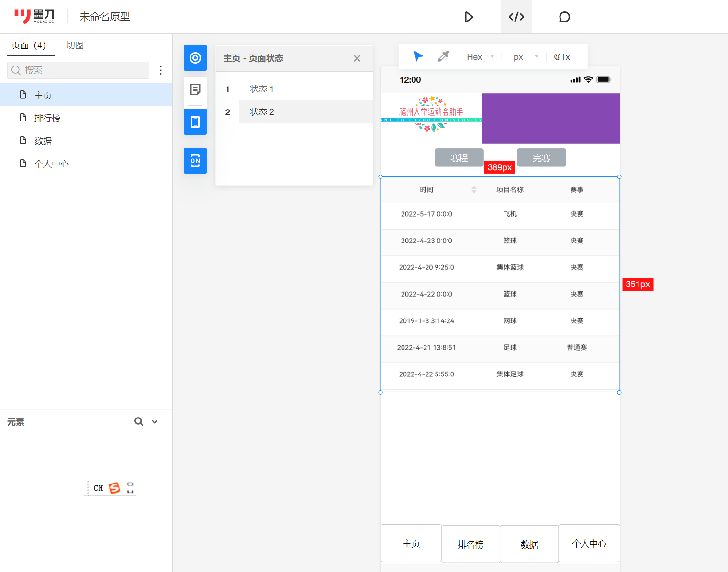
Task: Toggle the ON state icon button
Action: [x=195, y=161]
